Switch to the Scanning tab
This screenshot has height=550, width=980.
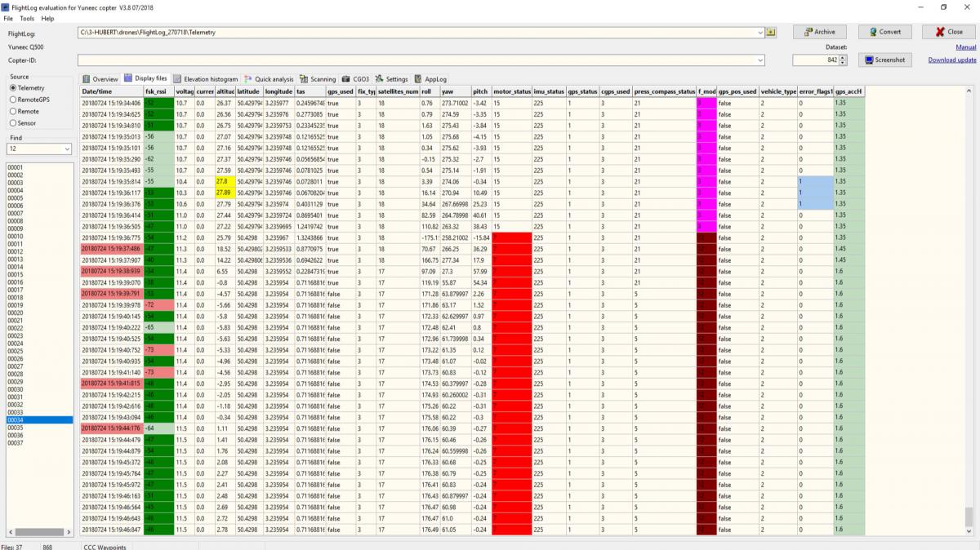[318, 79]
